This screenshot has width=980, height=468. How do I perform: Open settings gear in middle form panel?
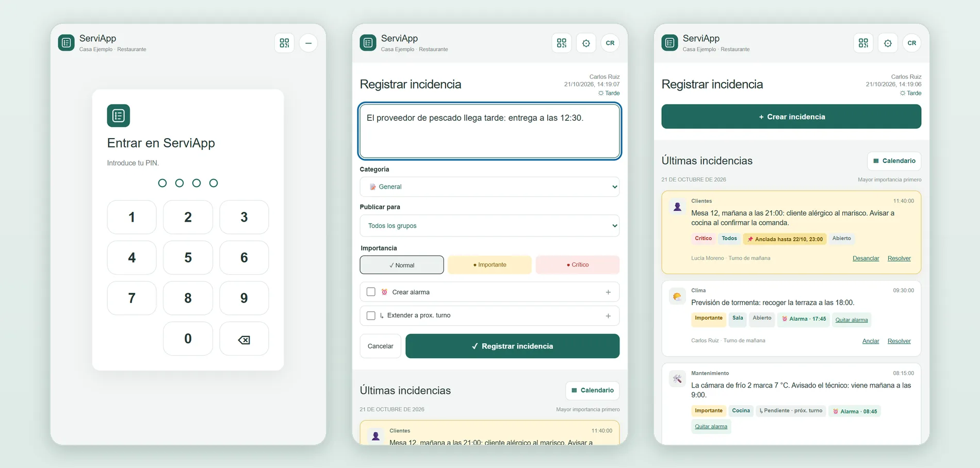pyautogui.click(x=586, y=43)
